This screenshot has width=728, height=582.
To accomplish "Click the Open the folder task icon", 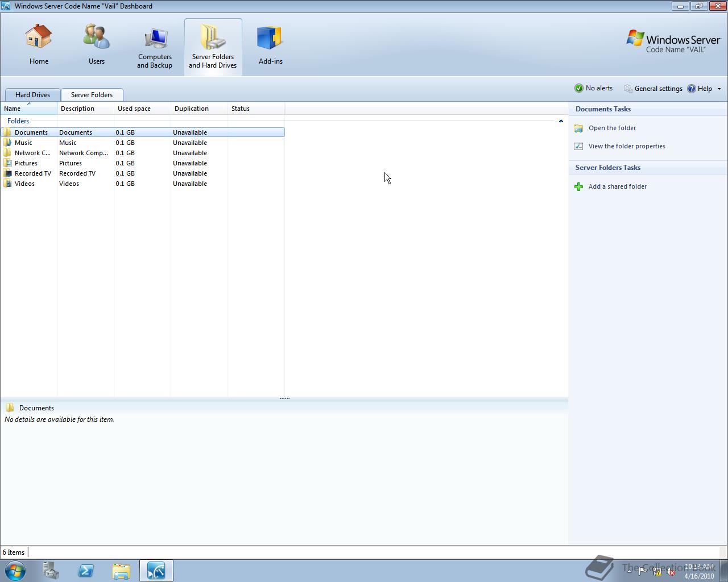I will tap(578, 128).
